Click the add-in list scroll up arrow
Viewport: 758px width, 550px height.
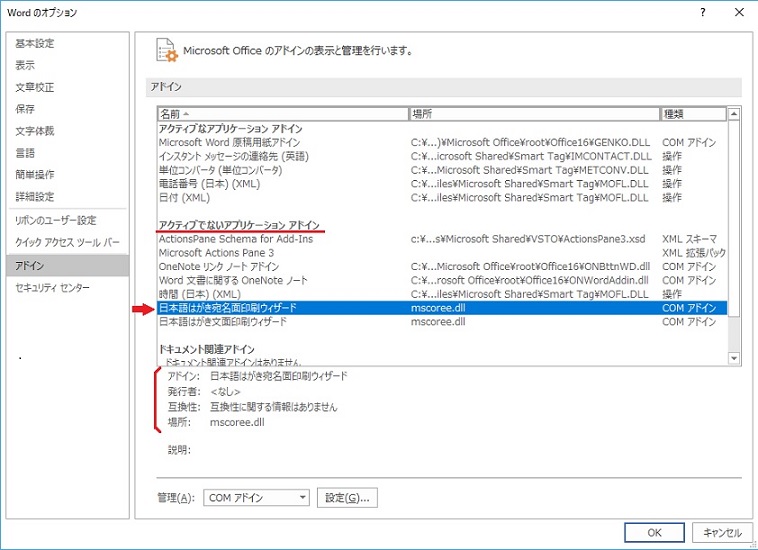pyautogui.click(x=734, y=114)
